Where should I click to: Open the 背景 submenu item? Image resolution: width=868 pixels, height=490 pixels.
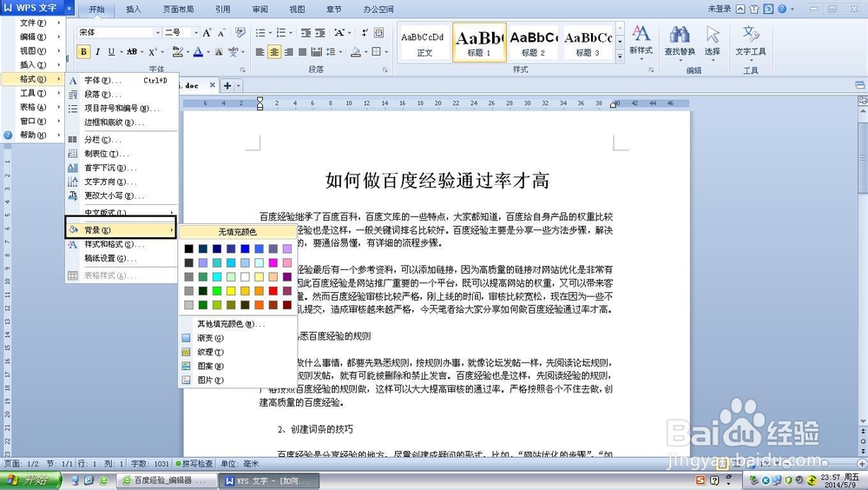tap(121, 229)
